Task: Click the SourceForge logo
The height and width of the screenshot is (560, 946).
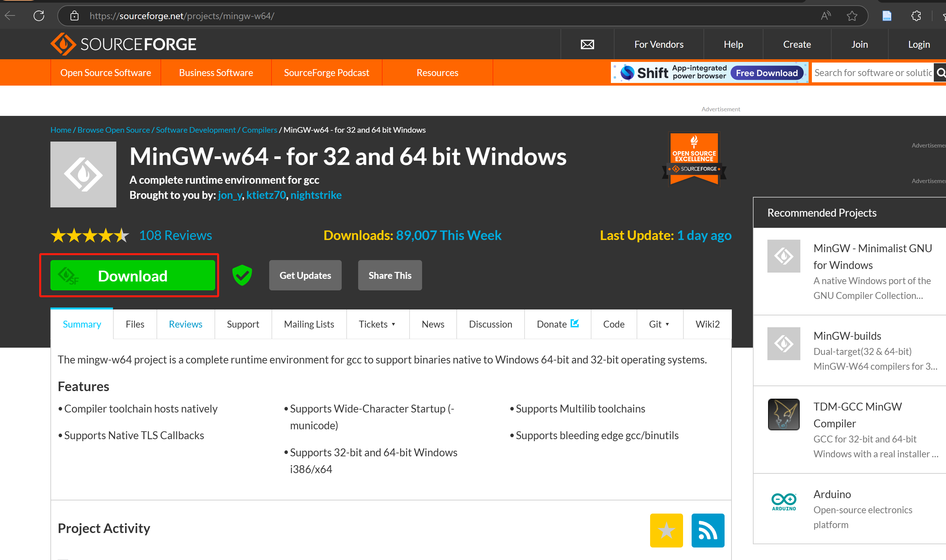Action: tap(124, 44)
